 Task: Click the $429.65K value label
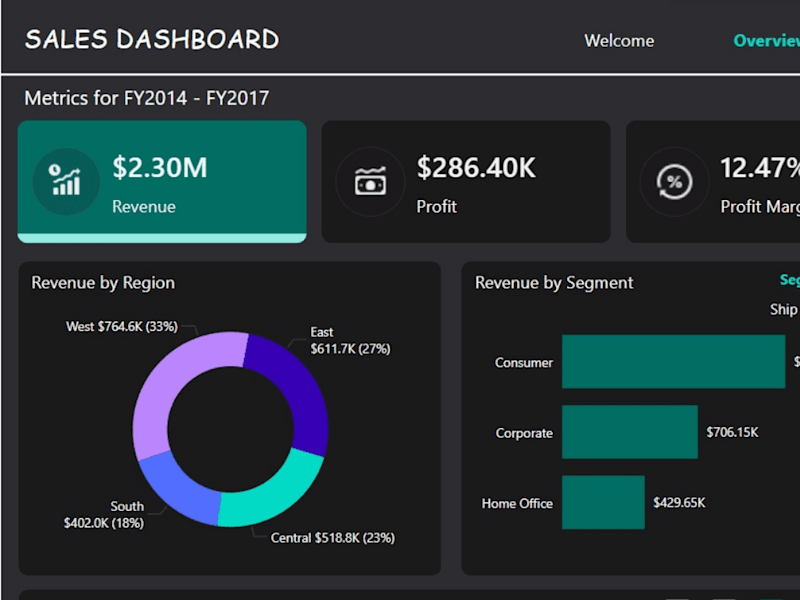pyautogui.click(x=679, y=503)
